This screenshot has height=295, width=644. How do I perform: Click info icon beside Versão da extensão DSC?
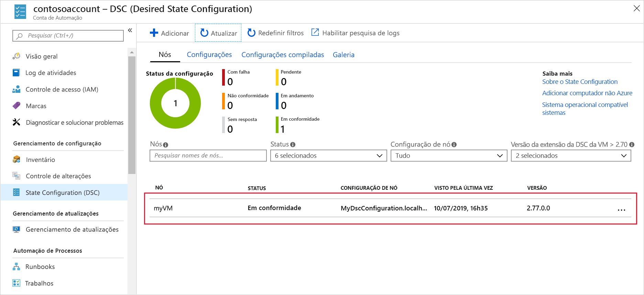point(632,145)
